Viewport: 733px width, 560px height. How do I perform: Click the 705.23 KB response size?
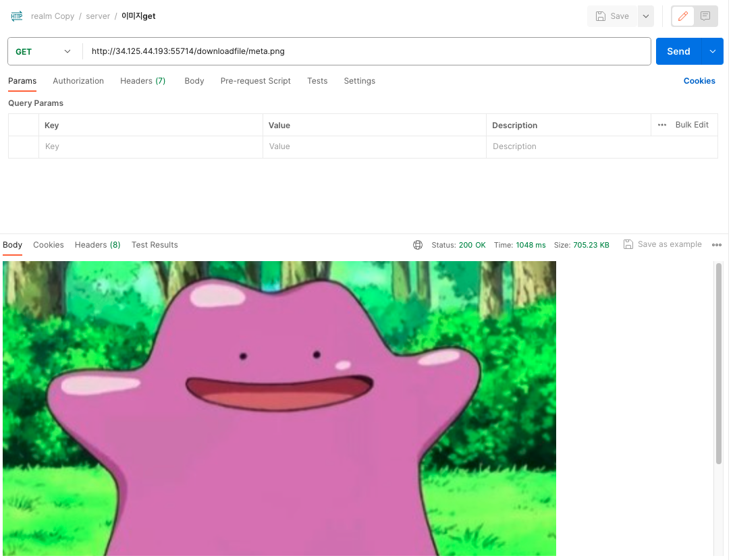tap(591, 246)
